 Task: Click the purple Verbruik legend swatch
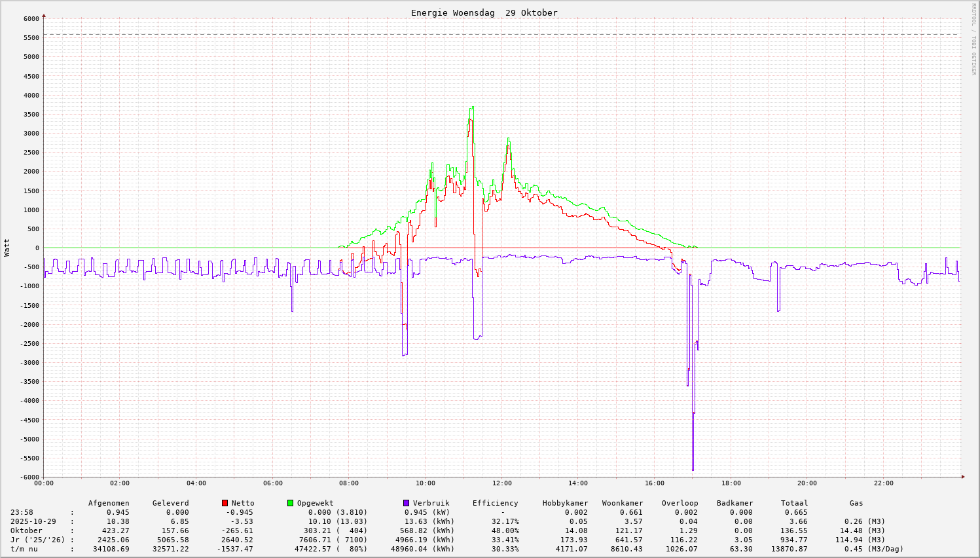point(407,503)
